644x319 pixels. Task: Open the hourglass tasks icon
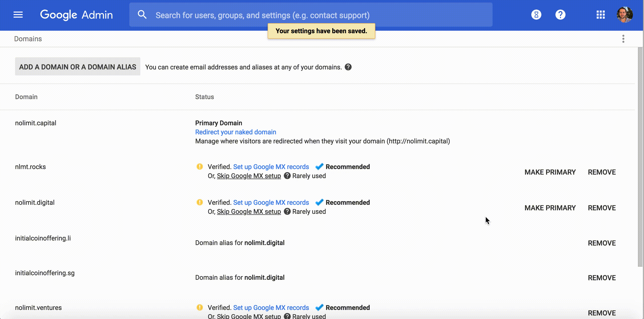(x=536, y=15)
